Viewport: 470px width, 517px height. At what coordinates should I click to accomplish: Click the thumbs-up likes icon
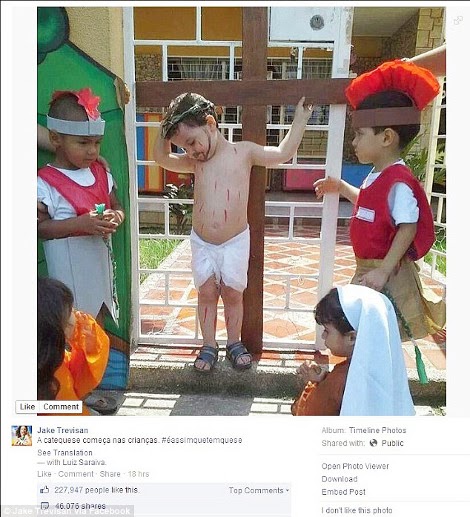45,490
